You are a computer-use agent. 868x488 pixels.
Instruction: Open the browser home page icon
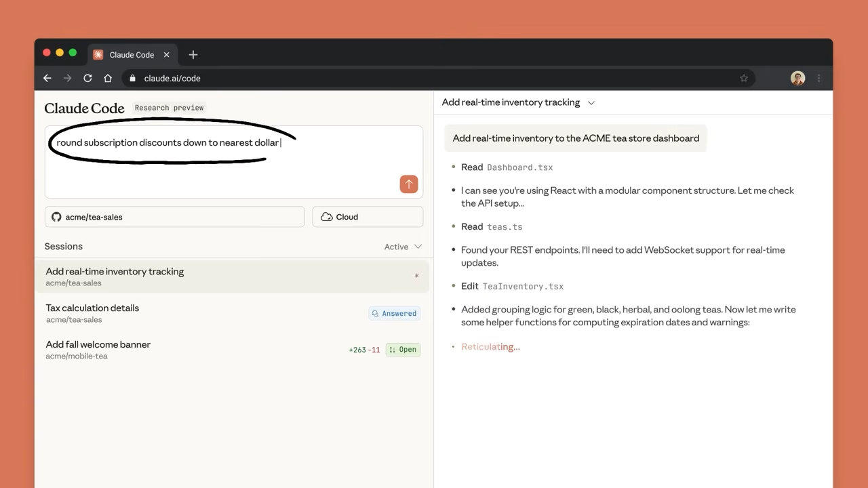click(x=107, y=79)
